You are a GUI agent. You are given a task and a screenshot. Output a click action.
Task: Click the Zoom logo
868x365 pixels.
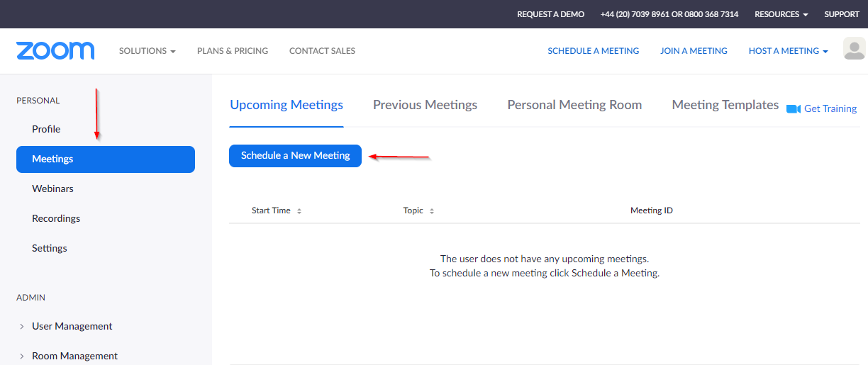coord(55,51)
